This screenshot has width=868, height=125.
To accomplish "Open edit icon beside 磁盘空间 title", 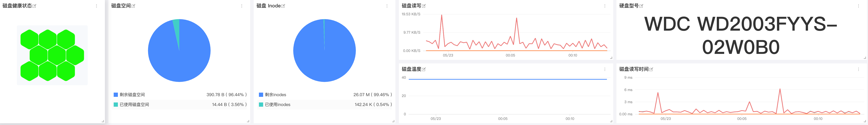I will (x=133, y=6).
